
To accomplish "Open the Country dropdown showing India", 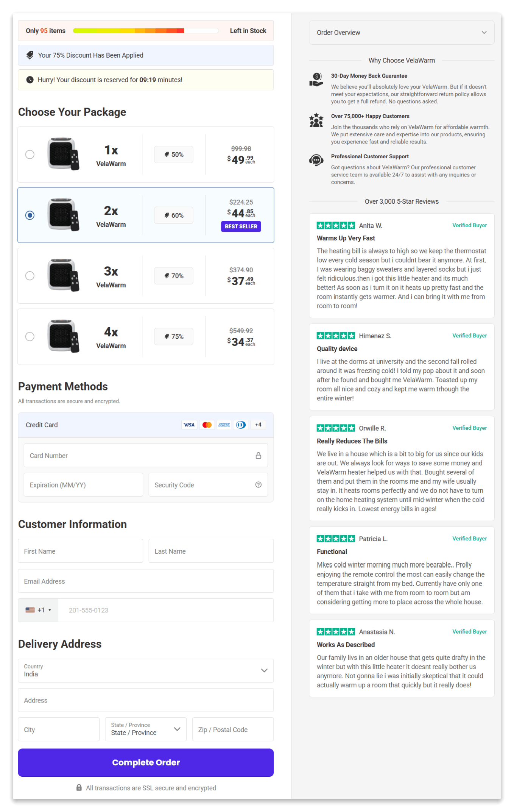I will click(146, 671).
